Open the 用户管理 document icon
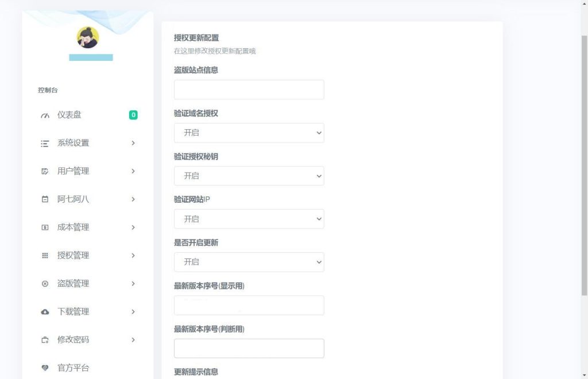588x379 pixels. pos(45,171)
